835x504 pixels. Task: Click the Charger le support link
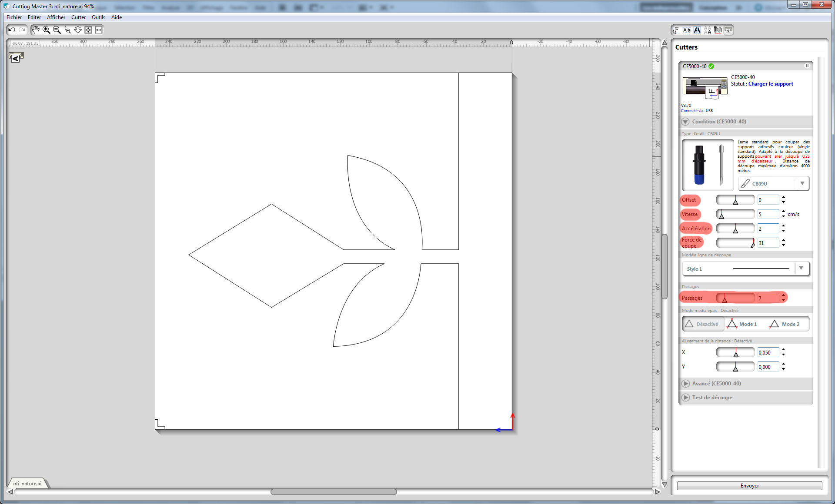point(770,84)
